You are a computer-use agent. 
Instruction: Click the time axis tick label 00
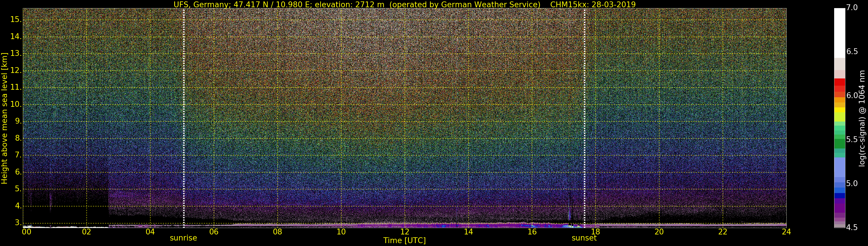pyautogui.click(x=27, y=232)
